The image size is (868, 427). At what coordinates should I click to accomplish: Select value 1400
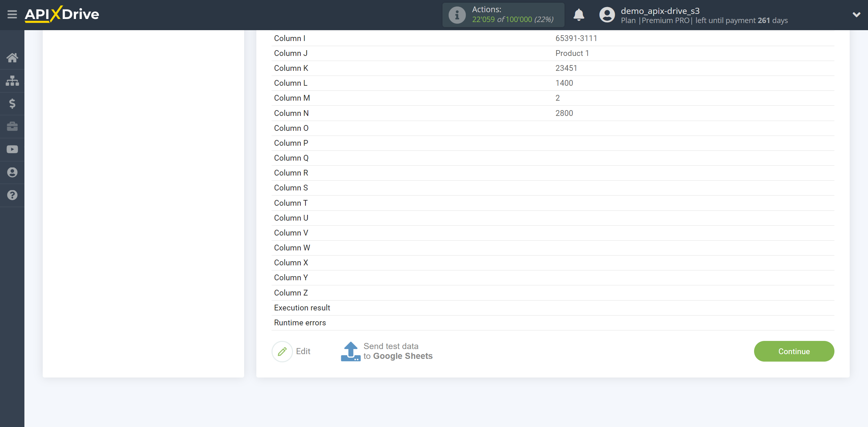564,83
